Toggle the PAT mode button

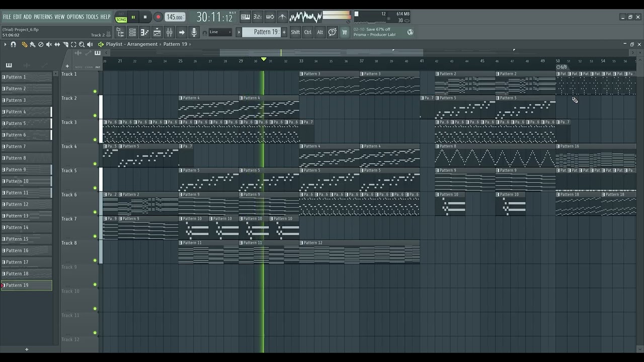point(121,14)
